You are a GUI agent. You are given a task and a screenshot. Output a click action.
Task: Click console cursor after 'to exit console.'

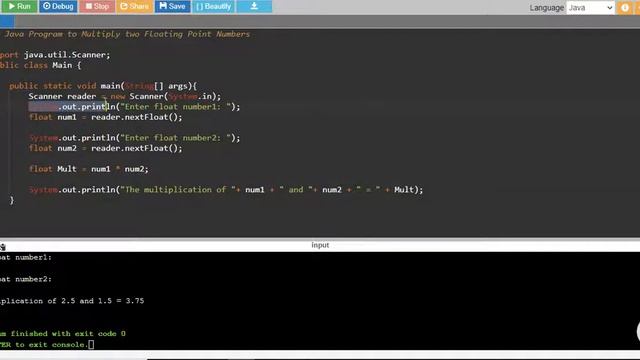91,344
